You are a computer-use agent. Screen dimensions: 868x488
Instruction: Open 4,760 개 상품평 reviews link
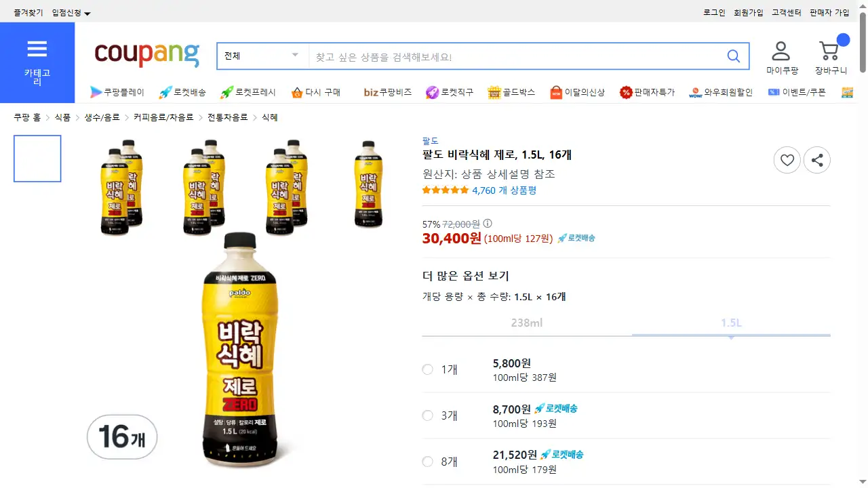coord(505,190)
